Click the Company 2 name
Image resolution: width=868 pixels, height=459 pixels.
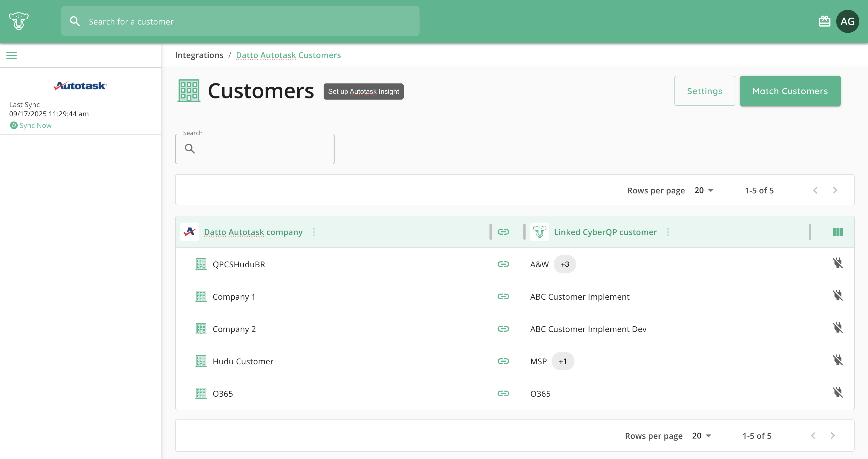[x=234, y=329]
